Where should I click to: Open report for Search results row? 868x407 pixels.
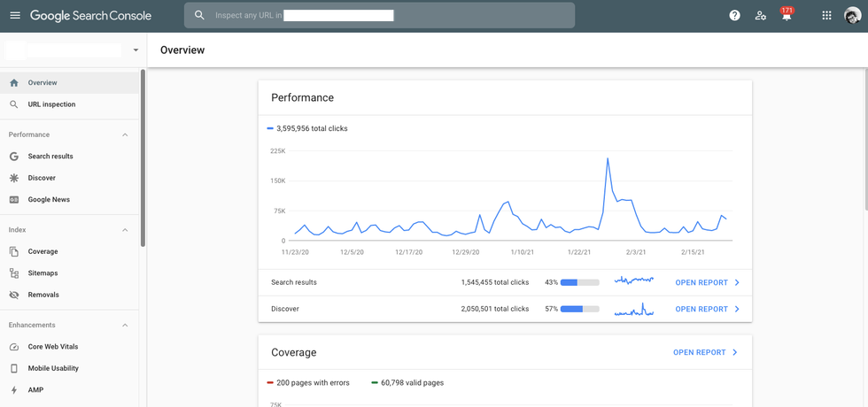click(707, 283)
